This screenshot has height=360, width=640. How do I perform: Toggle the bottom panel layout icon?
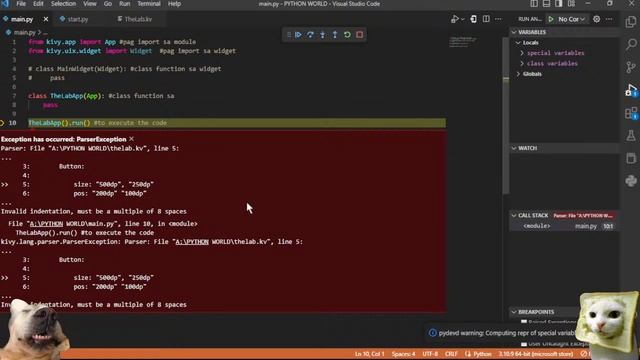tap(547, 4)
